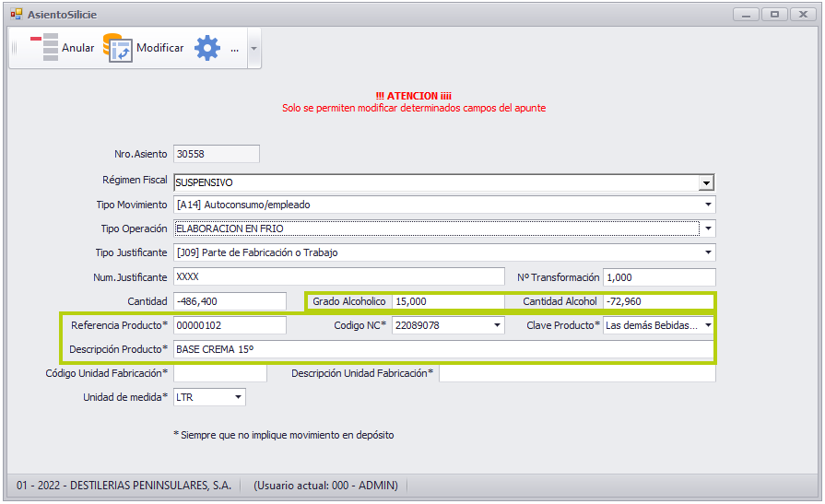The image size is (825, 504).
Task: Close the AsientoSilicie window
Action: 803,14
